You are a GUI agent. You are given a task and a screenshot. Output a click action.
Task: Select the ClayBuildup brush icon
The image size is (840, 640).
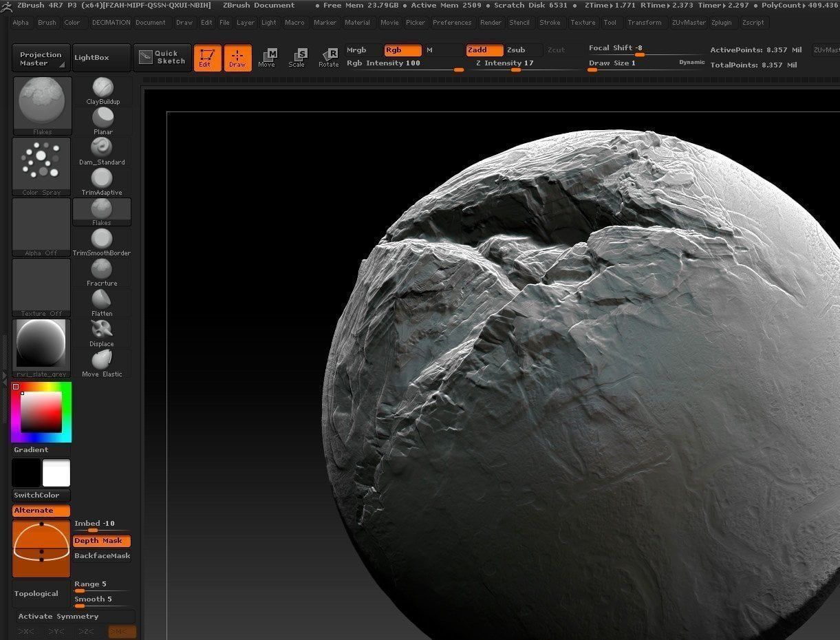click(x=102, y=87)
